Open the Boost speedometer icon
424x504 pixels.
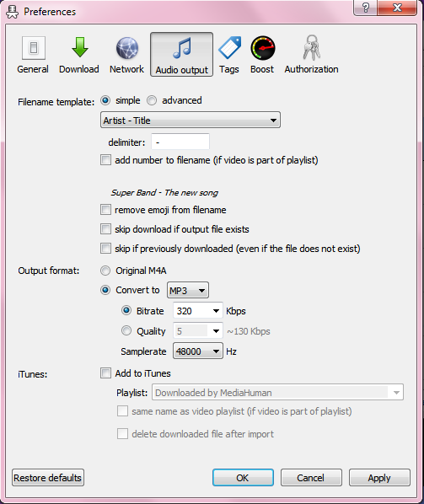tap(263, 48)
